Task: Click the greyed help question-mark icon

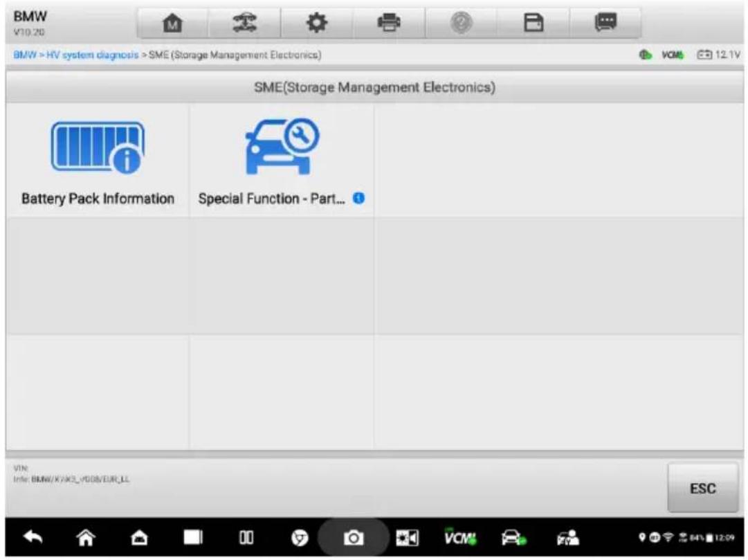Action: pyautogui.click(x=461, y=22)
